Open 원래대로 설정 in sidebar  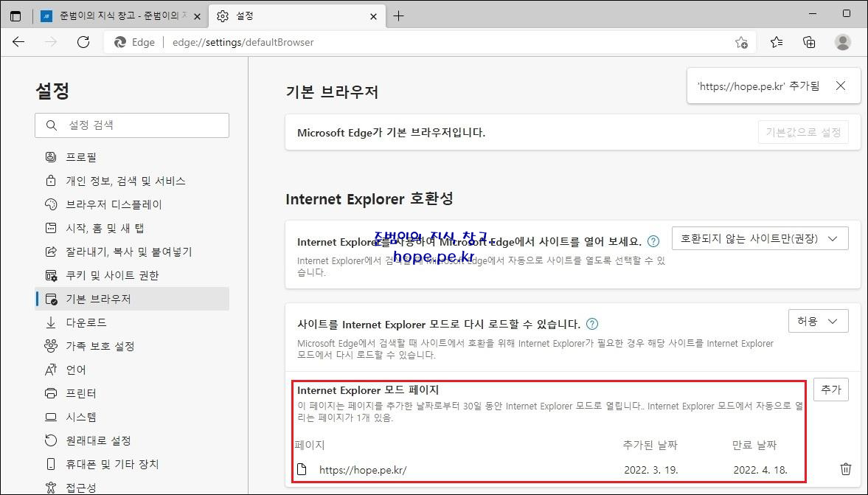132,440
